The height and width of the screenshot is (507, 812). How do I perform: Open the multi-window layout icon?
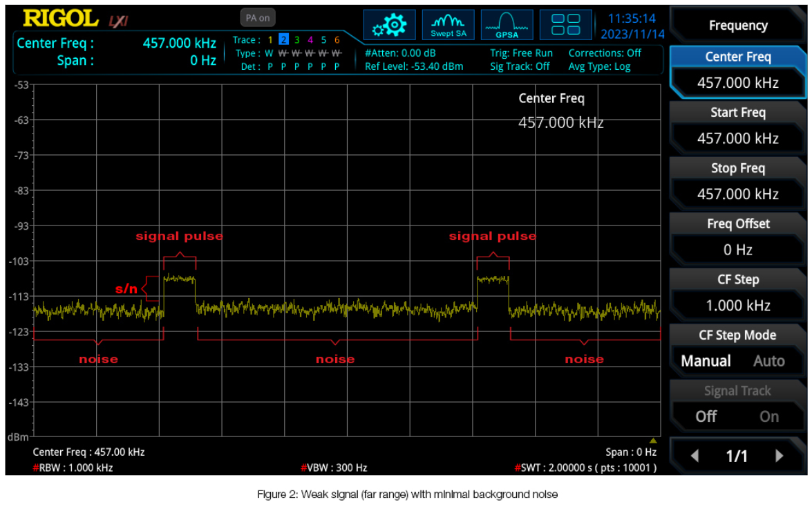[x=565, y=26]
